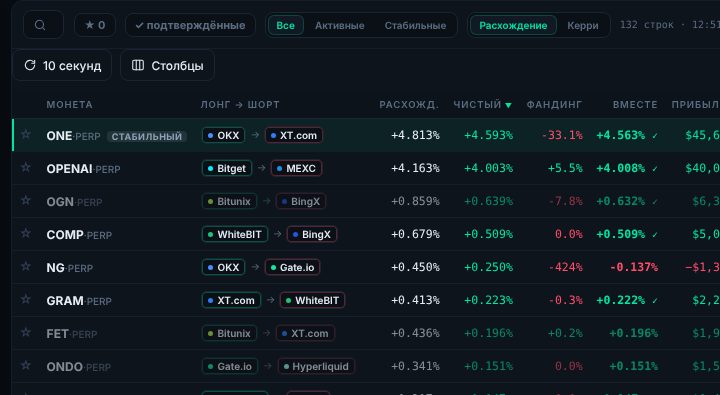Image resolution: width=720 pixels, height=395 pixels.
Task: Select the Расхождение mode tab
Action: tap(513, 25)
